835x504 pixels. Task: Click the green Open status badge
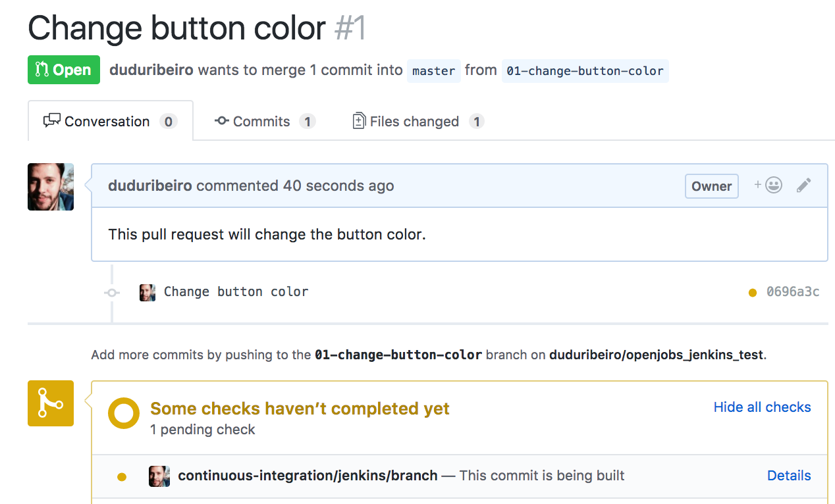(x=64, y=70)
